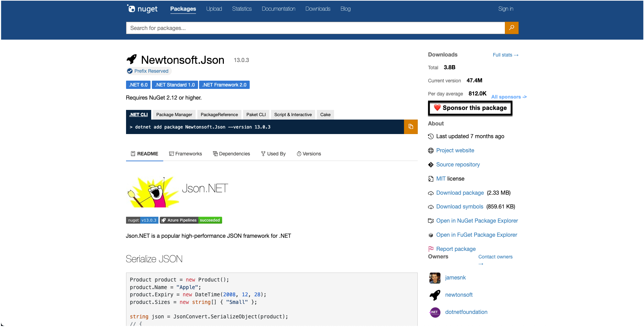This screenshot has width=644, height=327.
Task: Click the license document icon
Action: (431, 179)
